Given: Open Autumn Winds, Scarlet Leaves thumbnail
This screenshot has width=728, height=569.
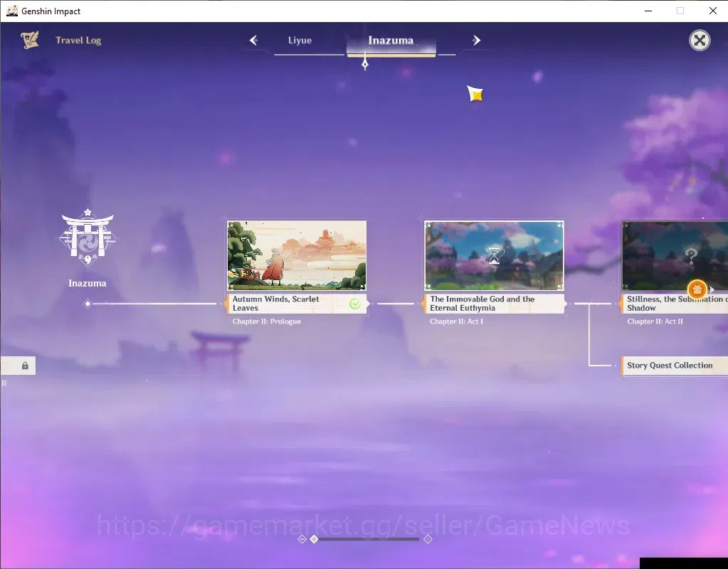Looking at the screenshot, I should pyautogui.click(x=297, y=256).
